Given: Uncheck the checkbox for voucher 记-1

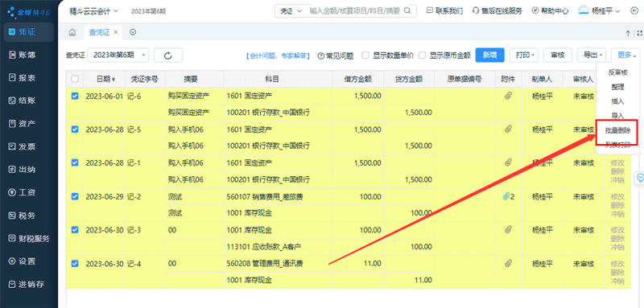Looking at the screenshot, I should (x=75, y=162).
